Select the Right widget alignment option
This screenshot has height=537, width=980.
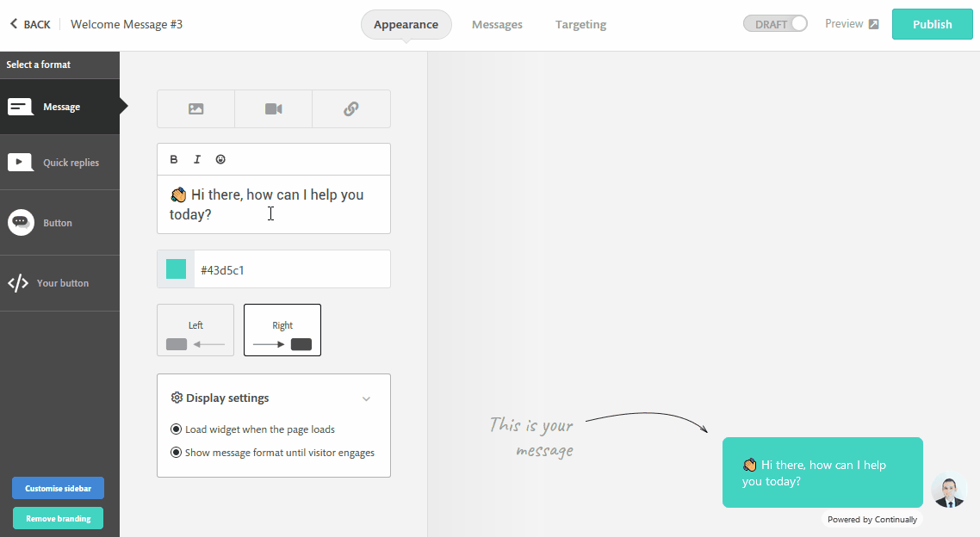tap(282, 330)
